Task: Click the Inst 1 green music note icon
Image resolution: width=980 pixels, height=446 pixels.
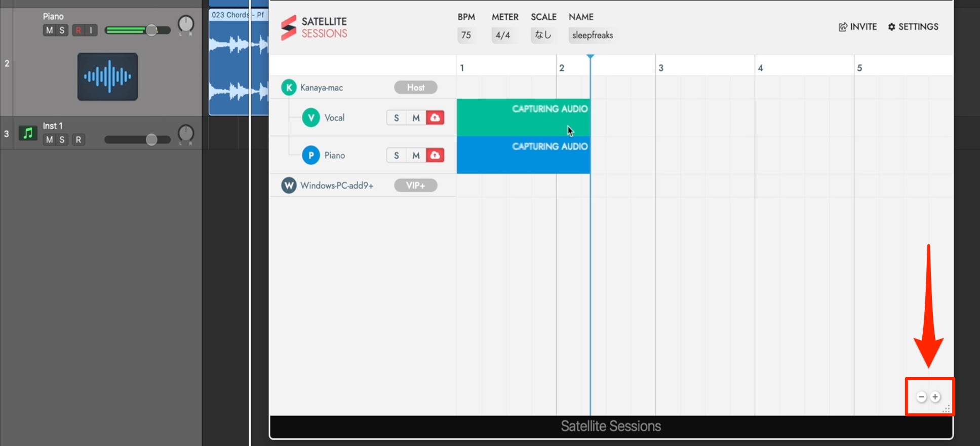Action: (28, 133)
